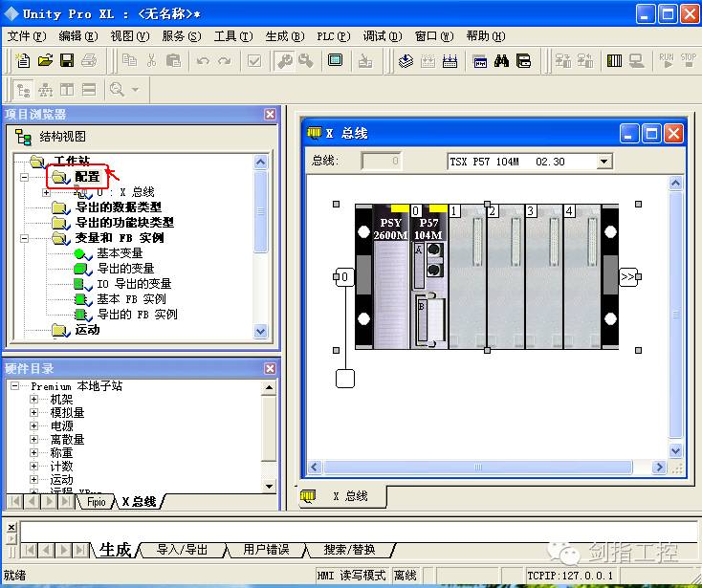Viewport: 702px width, 588px height.
Task: Expand the 机架 catalog node
Action: [33, 399]
